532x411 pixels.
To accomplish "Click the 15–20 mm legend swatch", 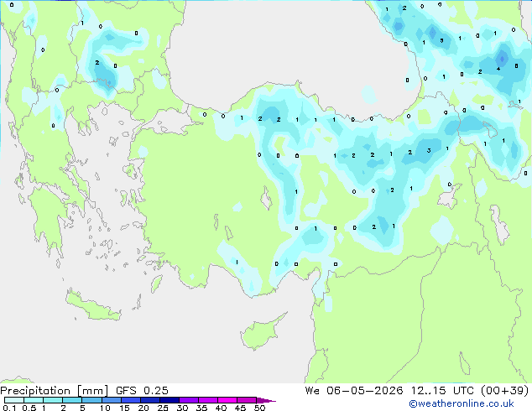I will pos(130,400).
